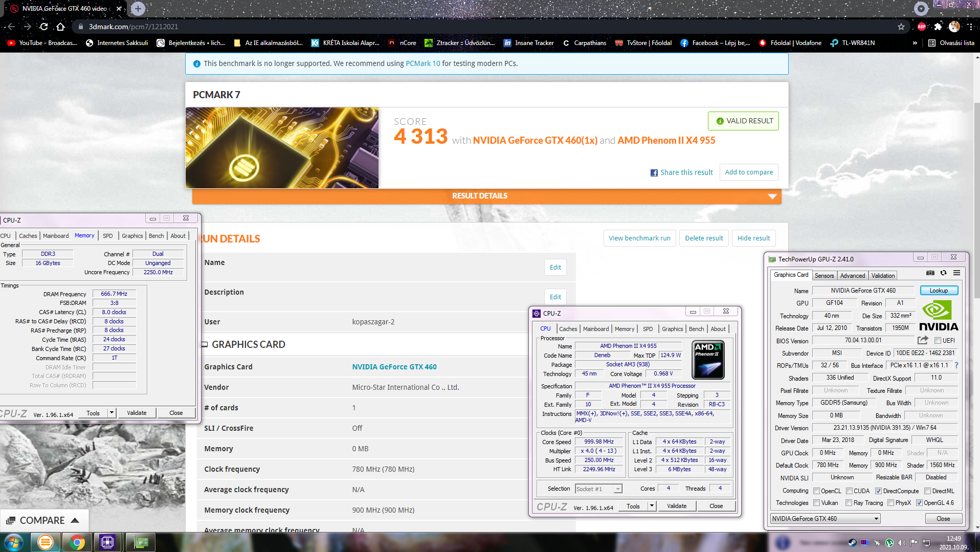Image resolution: width=980 pixels, height=552 pixels.
Task: Show more bookmarks with the chevron
Action: pos(915,43)
